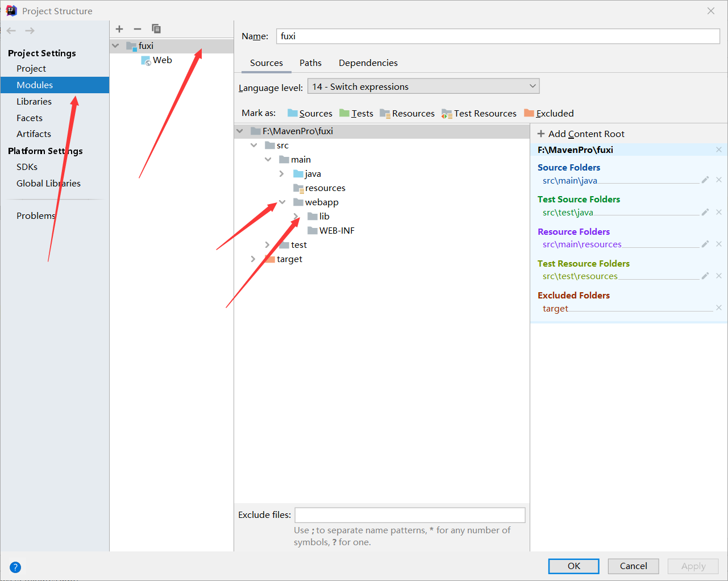Screen dimensions: 728x581
Task: Click the pencil icon beside src\main\java
Action: pyautogui.click(x=705, y=180)
